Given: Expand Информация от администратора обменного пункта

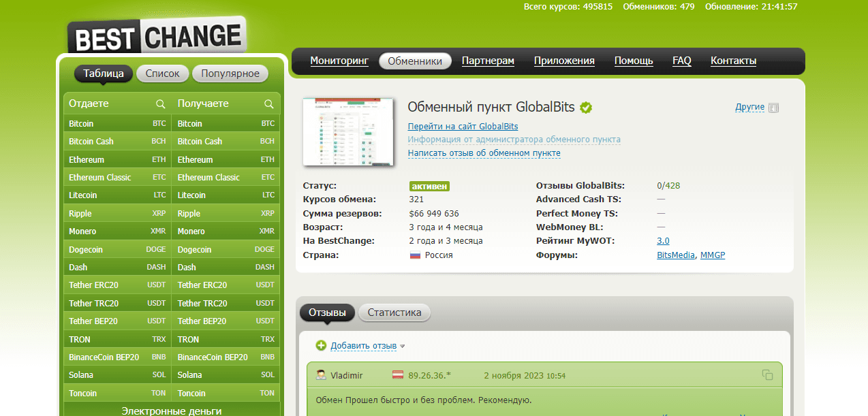Looking at the screenshot, I should tap(514, 140).
